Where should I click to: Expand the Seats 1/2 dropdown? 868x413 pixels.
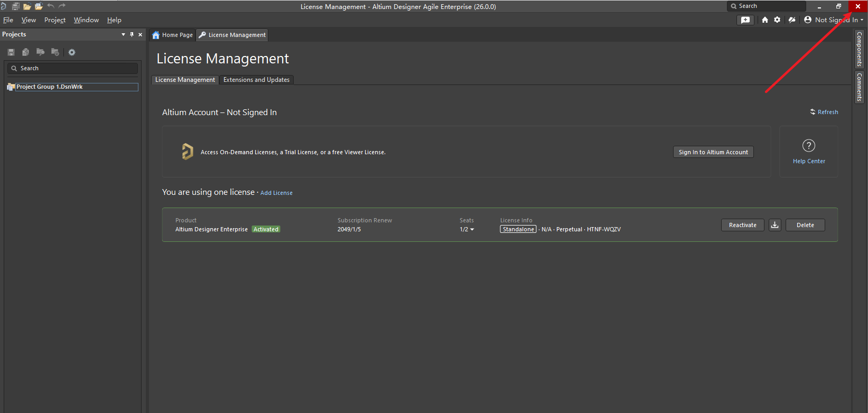467,230
